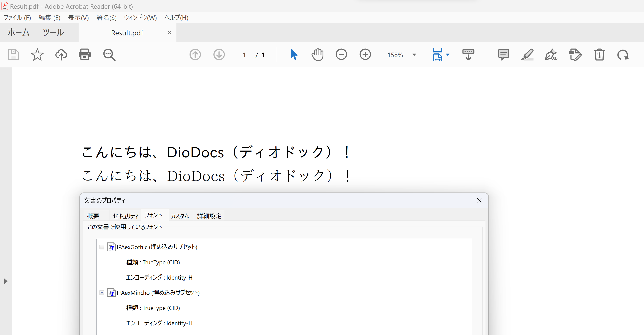
Task: Open the 署名(S) menu
Action: 107,18
